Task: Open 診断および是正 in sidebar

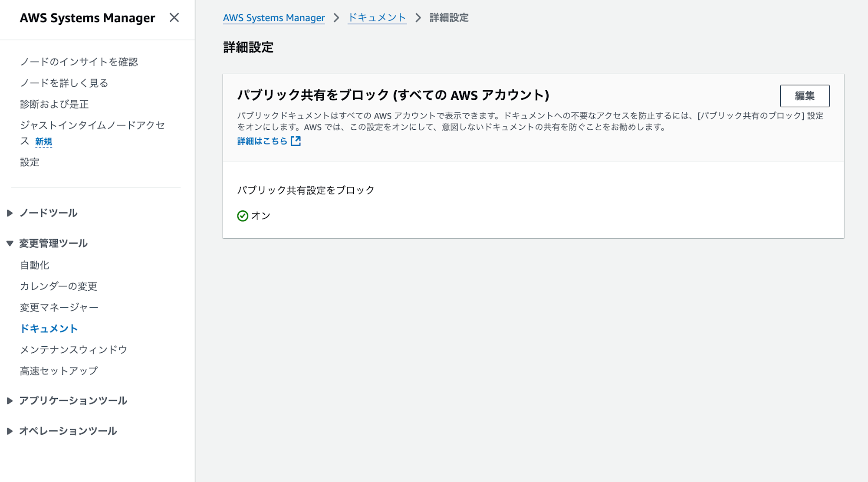Action: 54,104
